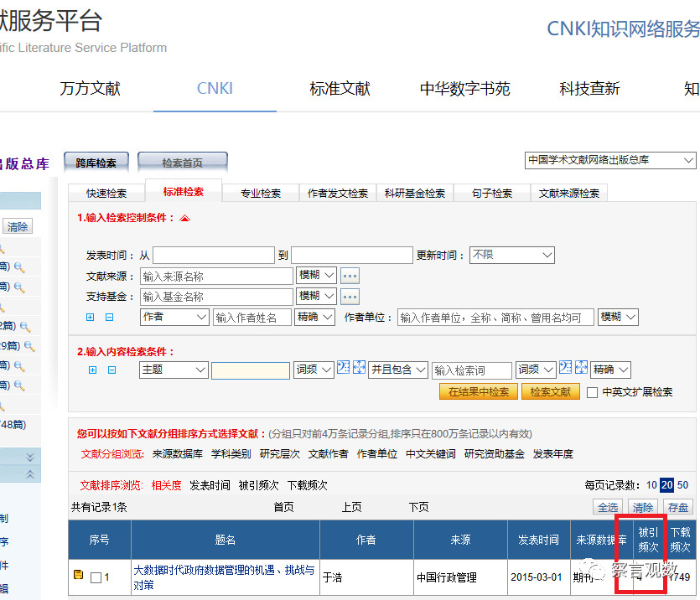Click the 存盘 button above the results
This screenshot has height=600, width=700.
(677, 507)
